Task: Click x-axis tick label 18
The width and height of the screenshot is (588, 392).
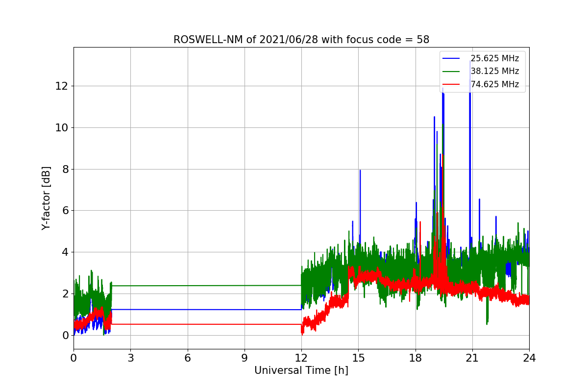Action: 416,358
